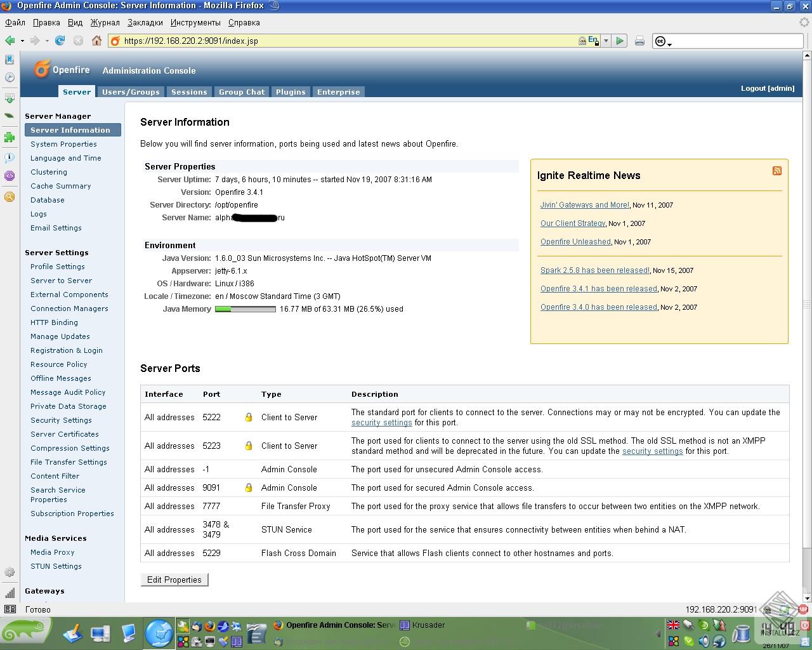Open the Enterprise tab
Screen dimensions: 812x650
click(339, 92)
